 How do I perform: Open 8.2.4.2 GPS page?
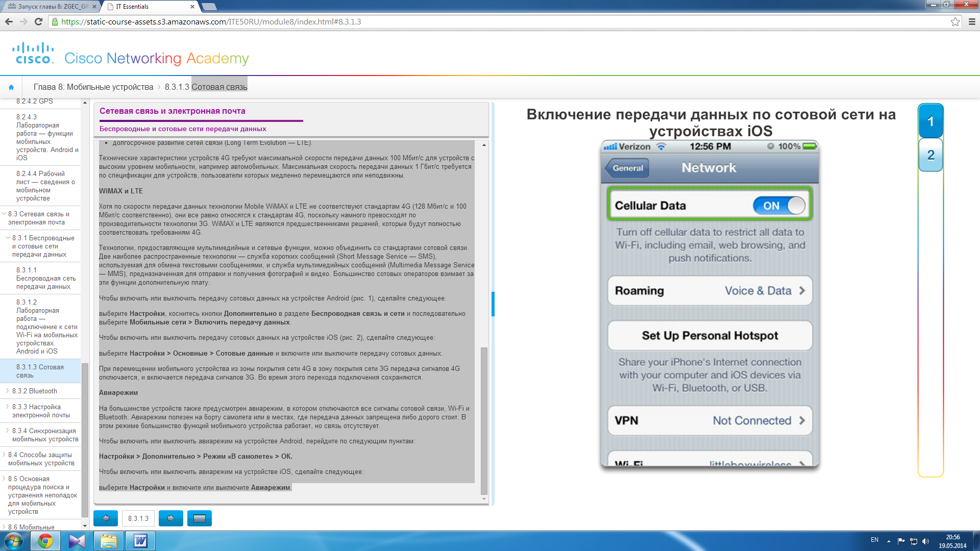[x=35, y=101]
